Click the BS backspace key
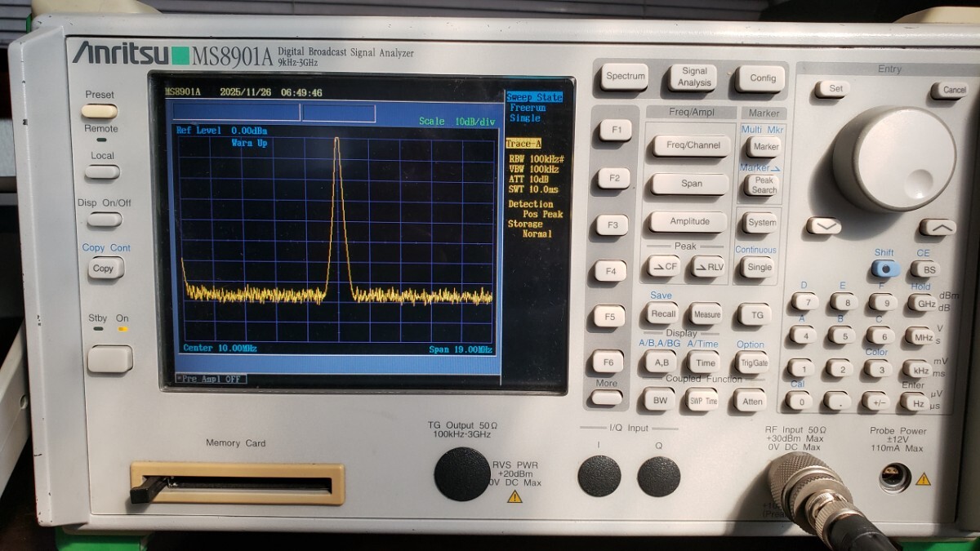Image resolution: width=980 pixels, height=551 pixels. [x=924, y=269]
